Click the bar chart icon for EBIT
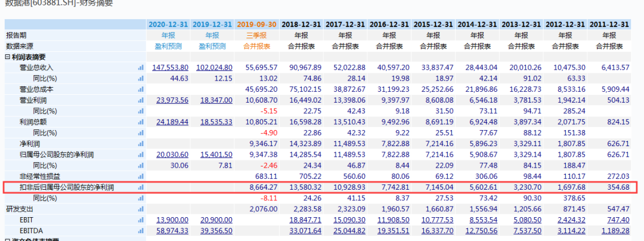Image resolution: width=644 pixels, height=241 pixels. (x=141, y=220)
